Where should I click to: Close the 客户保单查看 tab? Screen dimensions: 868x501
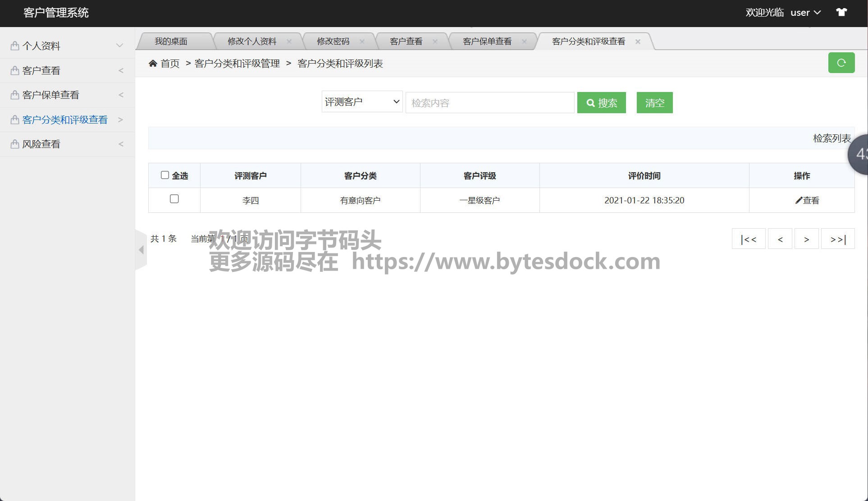524,41
